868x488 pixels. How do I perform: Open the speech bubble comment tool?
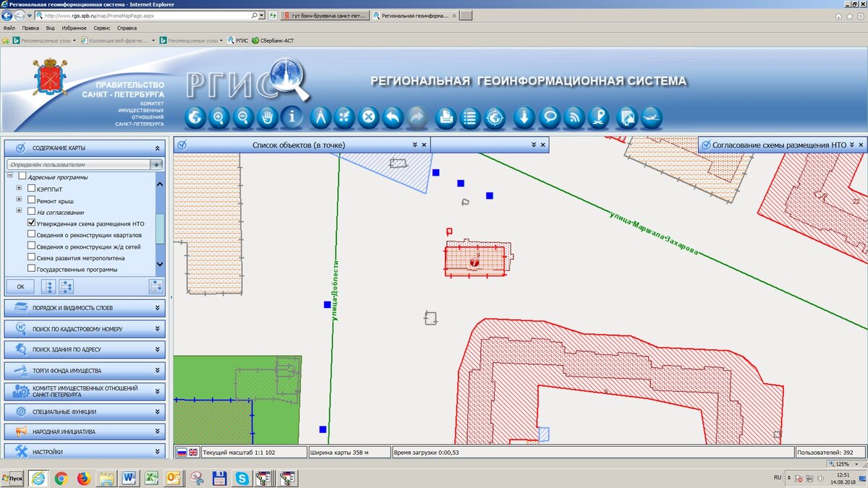click(550, 116)
